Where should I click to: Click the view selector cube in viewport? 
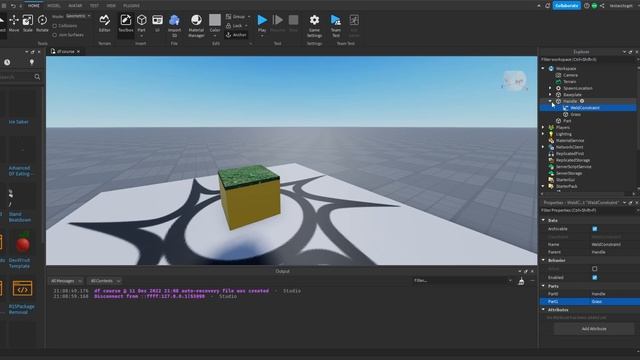click(514, 81)
